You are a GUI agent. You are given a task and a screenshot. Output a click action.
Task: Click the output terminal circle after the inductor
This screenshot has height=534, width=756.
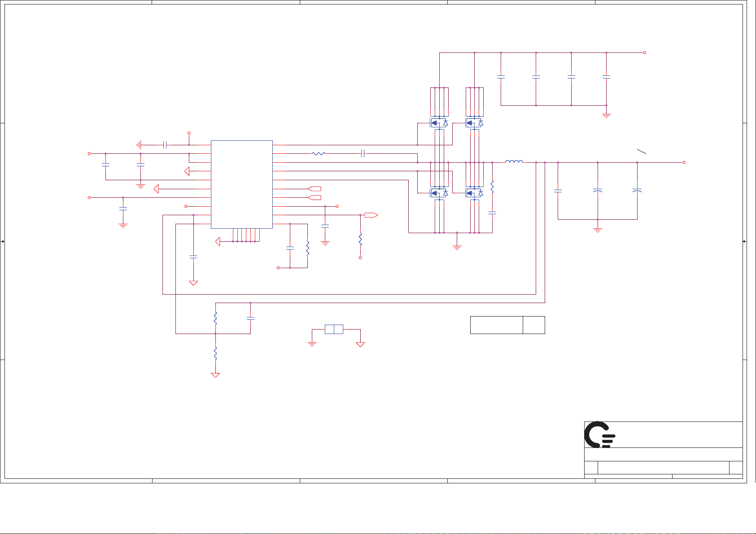[x=684, y=162]
